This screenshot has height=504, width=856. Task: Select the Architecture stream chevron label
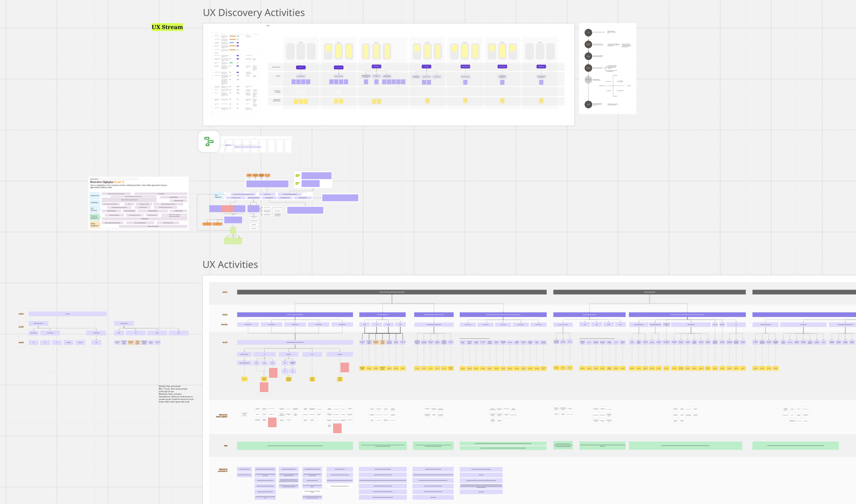tap(95, 203)
